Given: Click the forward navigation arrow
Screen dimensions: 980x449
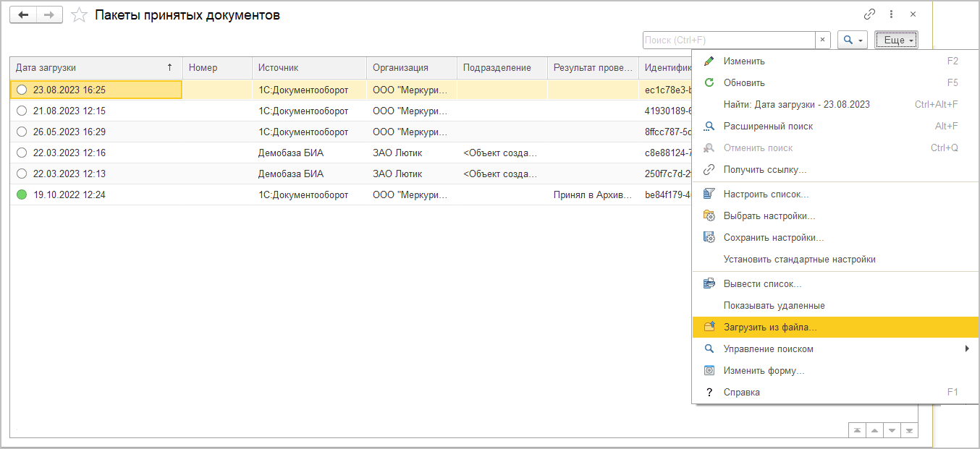Looking at the screenshot, I should (x=48, y=14).
